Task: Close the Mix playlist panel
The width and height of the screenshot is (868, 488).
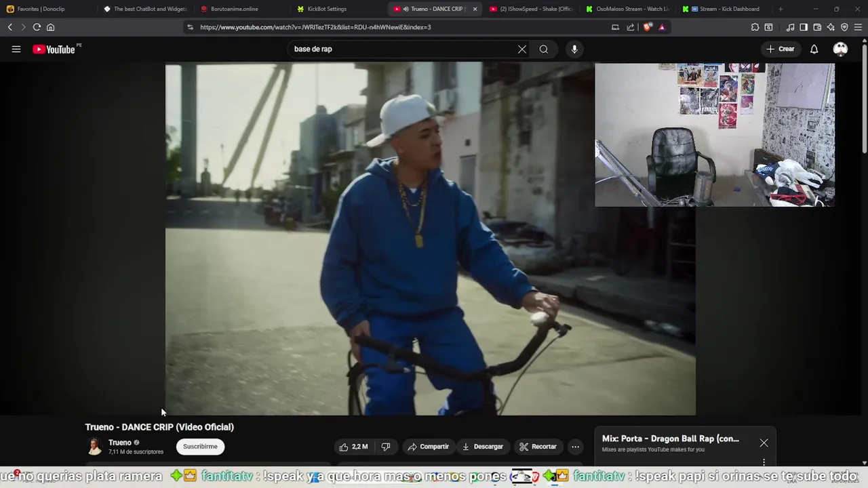Action: 764,443
